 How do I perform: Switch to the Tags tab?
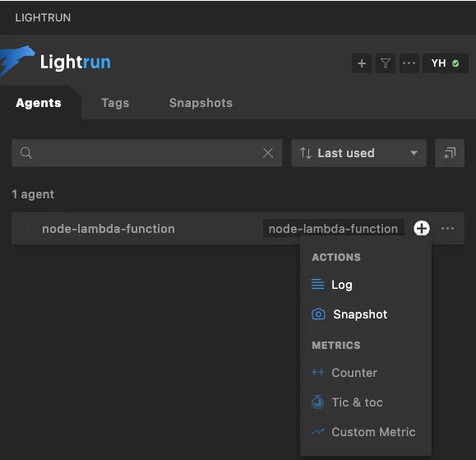(115, 103)
